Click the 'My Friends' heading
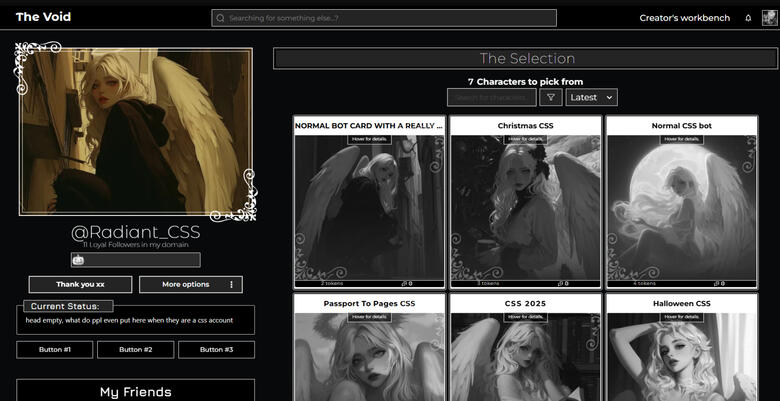The image size is (780, 401). coord(135,392)
